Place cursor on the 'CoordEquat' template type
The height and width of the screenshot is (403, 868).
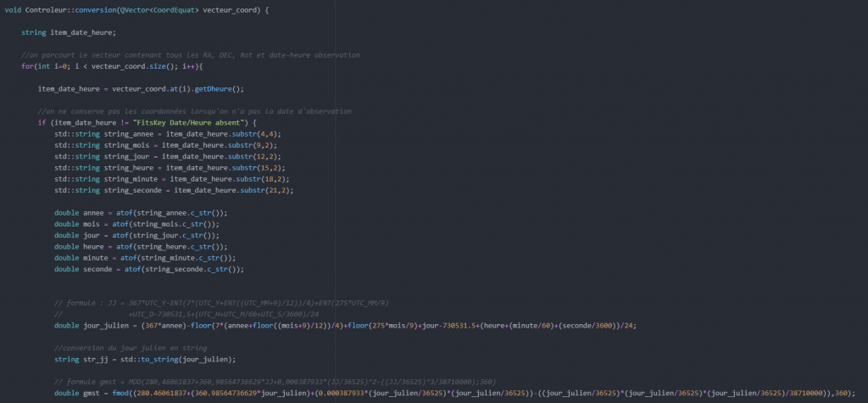181,9
